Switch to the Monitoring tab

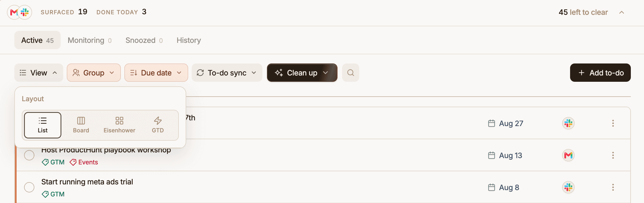click(x=90, y=40)
